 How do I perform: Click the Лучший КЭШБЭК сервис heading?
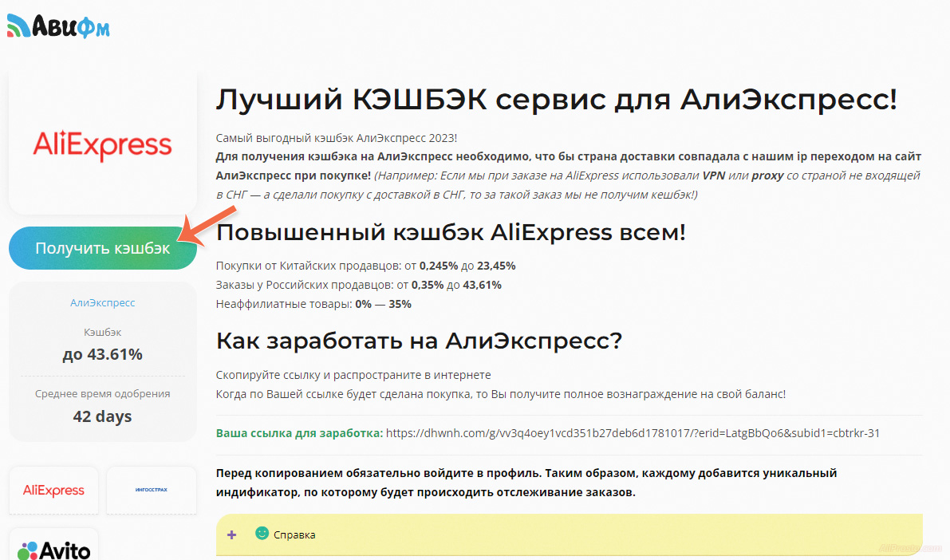click(x=556, y=100)
